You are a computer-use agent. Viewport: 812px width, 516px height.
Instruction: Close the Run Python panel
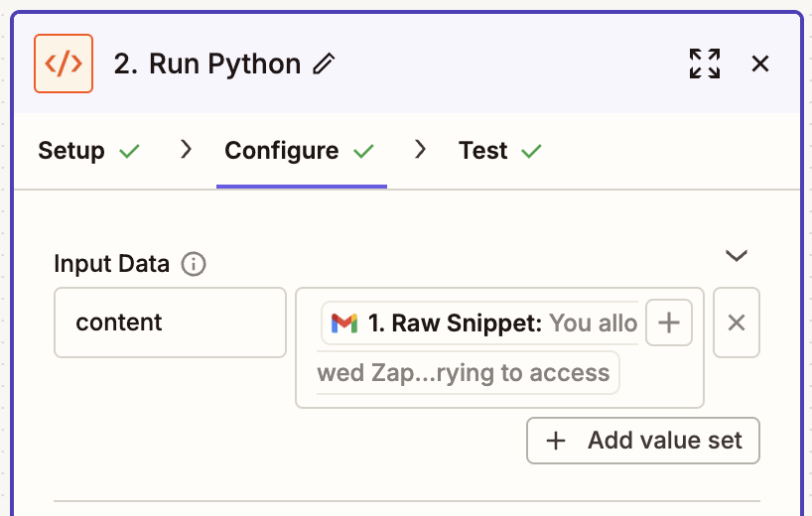(760, 64)
